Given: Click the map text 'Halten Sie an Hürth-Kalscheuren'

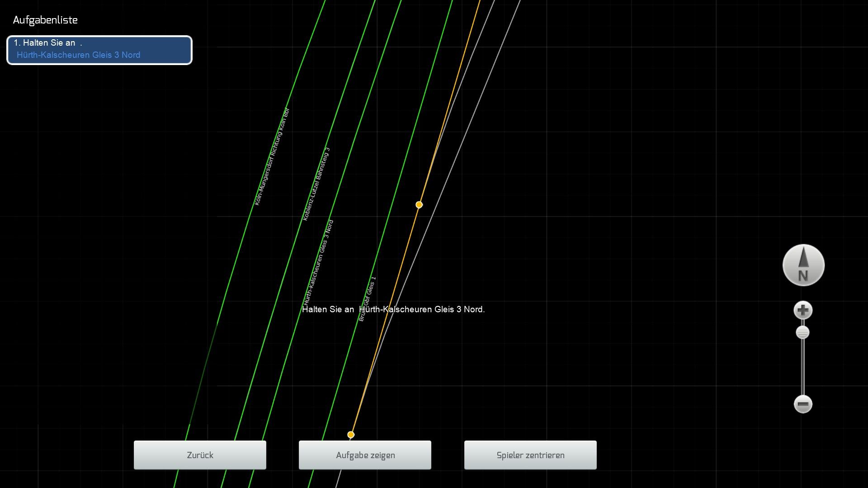Looking at the screenshot, I should 393,310.
